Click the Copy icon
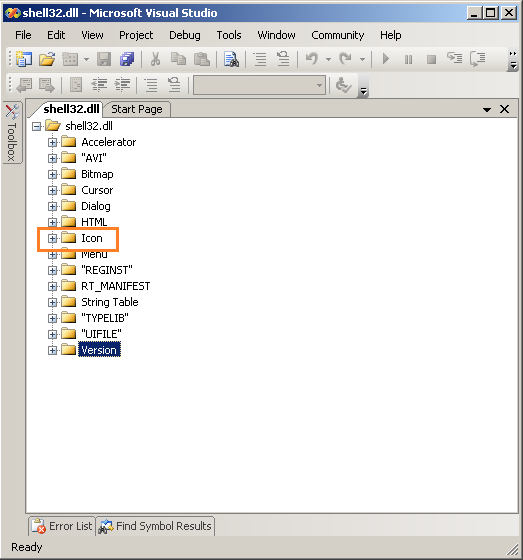 [x=178, y=59]
